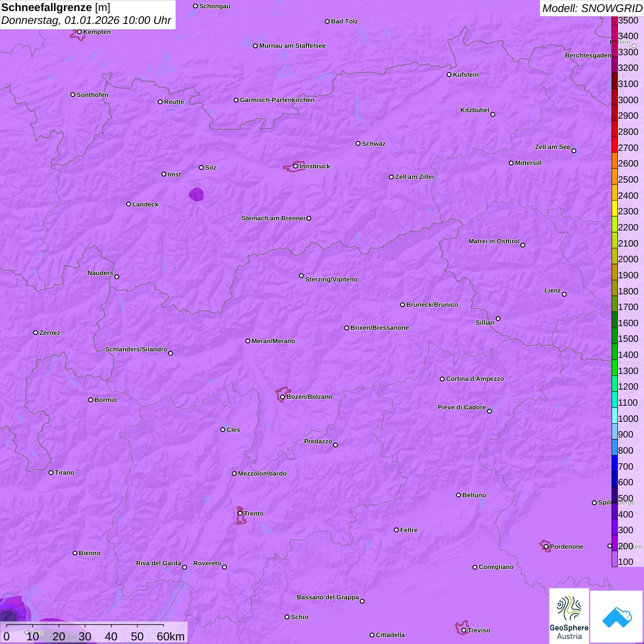Click the Treviso city marker
The height and width of the screenshot is (644, 644).
[x=464, y=630]
